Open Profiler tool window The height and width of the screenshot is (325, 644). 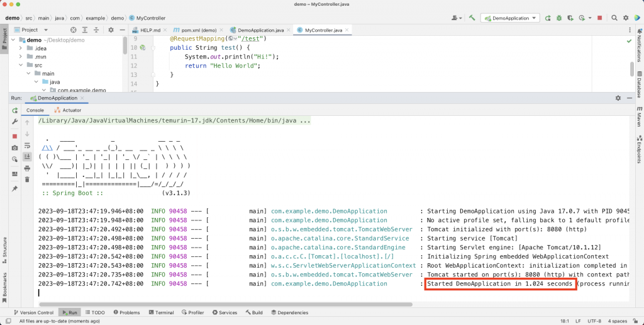192,312
